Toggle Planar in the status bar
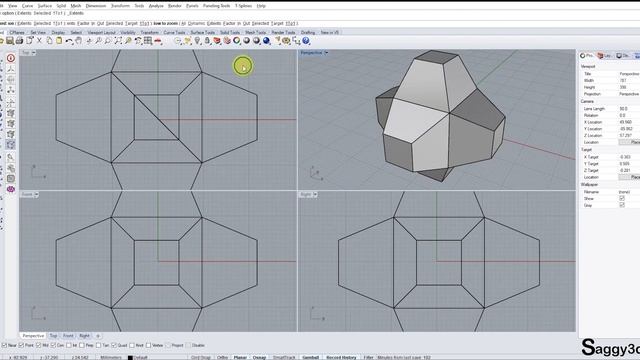Screen dimensions: 640x360 pyautogui.click(x=240, y=357)
